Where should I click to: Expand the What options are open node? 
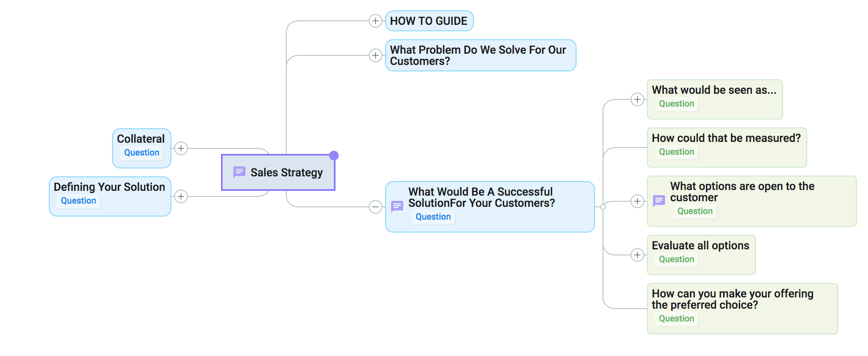(637, 201)
